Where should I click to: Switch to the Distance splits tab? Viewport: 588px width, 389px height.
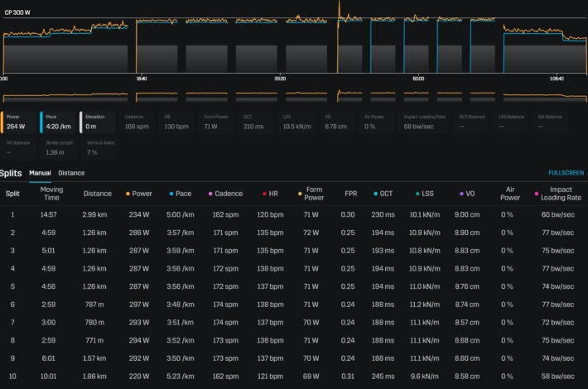coord(71,173)
